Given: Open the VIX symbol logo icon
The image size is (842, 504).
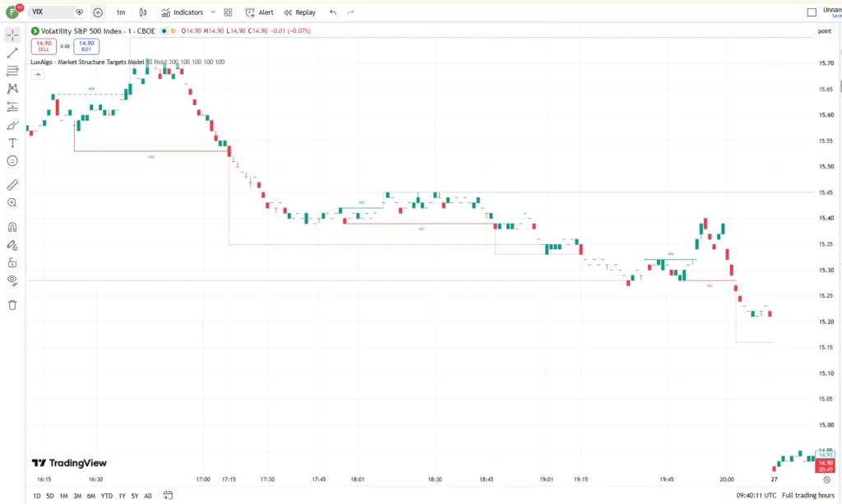Looking at the screenshot, I should coord(80,12).
